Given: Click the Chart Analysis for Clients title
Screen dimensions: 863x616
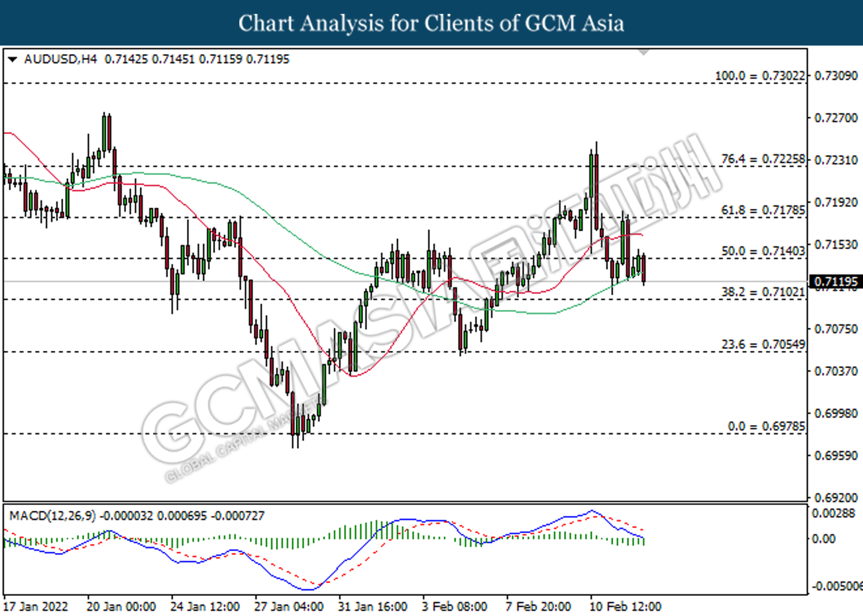Looking at the screenshot, I should pos(431,24).
